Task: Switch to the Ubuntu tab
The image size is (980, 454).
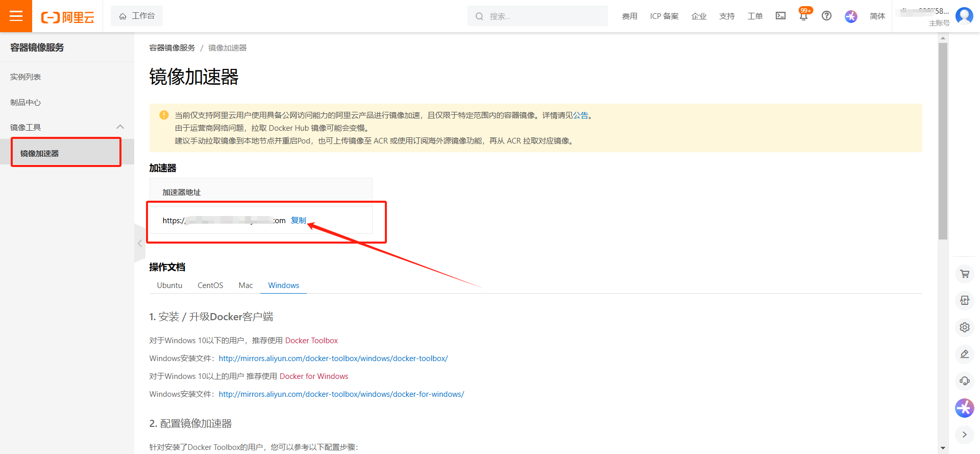Action: 169,285
